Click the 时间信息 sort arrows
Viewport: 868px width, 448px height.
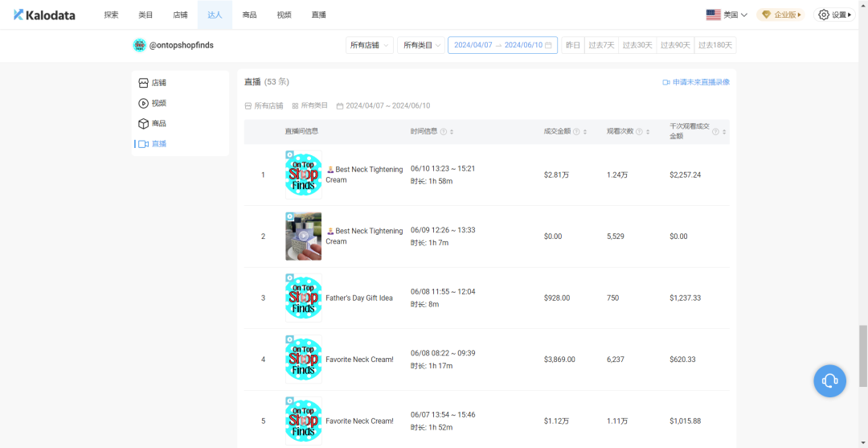(x=452, y=132)
